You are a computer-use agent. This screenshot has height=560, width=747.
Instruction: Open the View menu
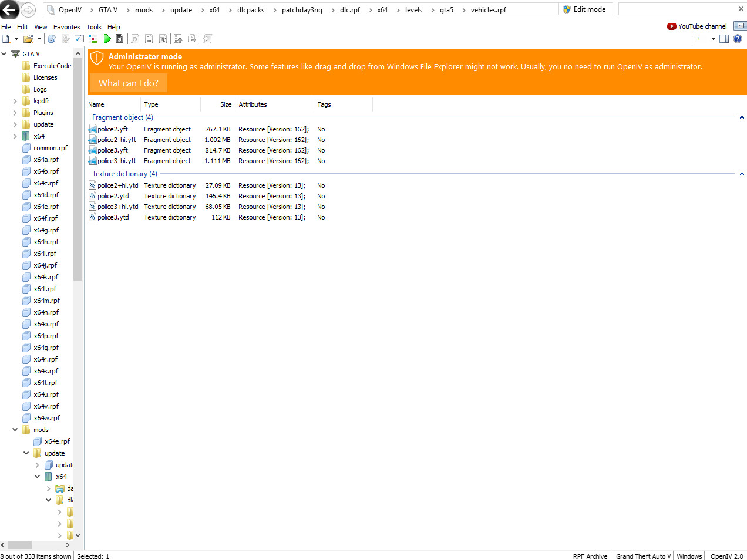[x=41, y=27]
